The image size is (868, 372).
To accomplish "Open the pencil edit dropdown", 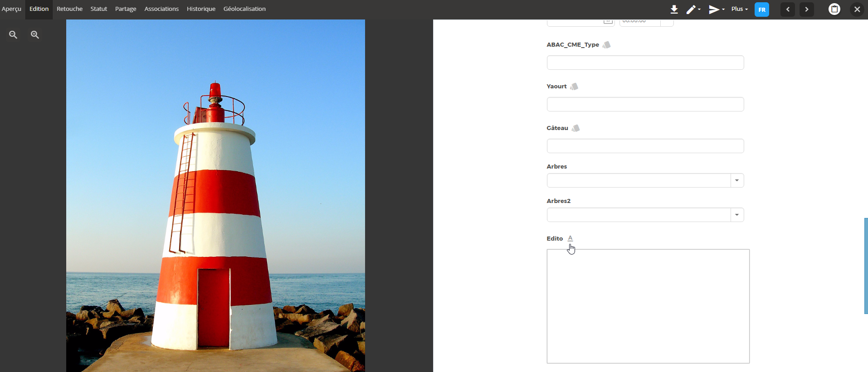I will [693, 10].
